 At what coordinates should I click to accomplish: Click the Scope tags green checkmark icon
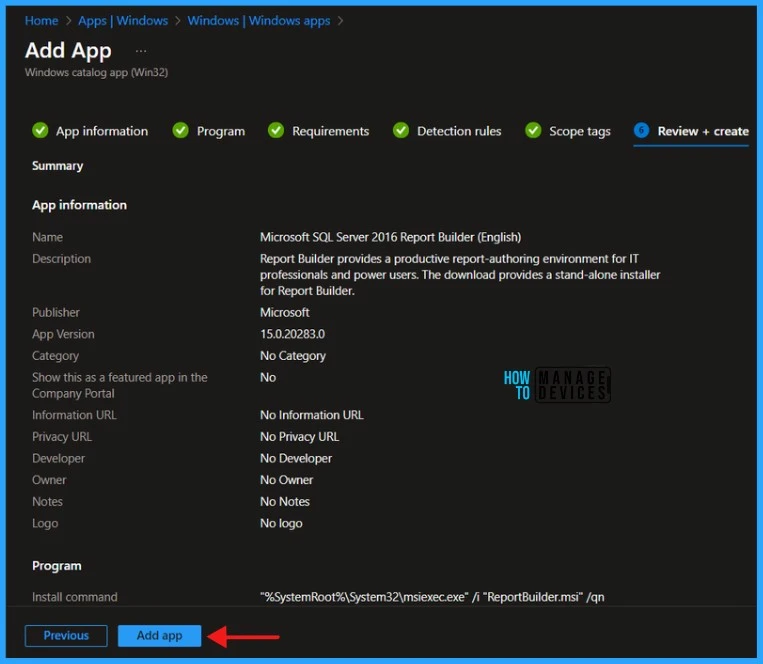tap(533, 130)
